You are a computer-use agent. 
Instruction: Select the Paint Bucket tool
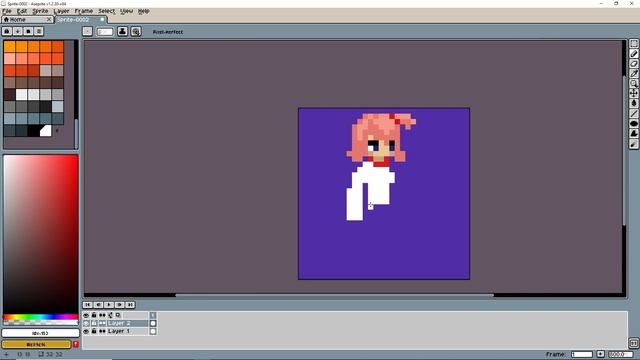(634, 103)
